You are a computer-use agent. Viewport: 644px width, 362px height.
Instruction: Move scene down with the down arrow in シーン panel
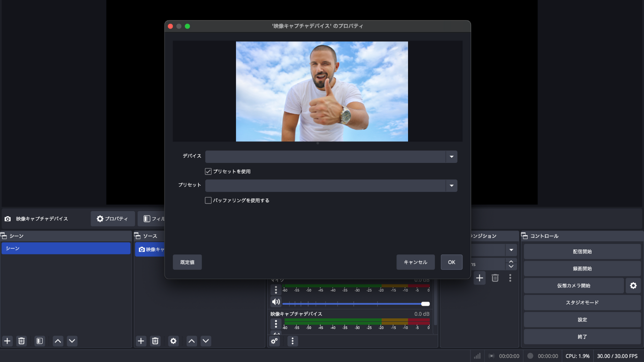click(x=72, y=341)
